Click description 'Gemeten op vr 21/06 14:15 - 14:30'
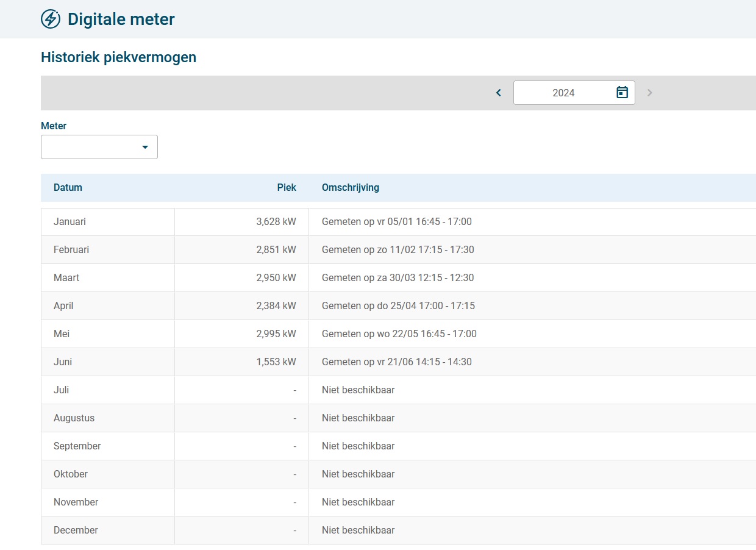756x550 pixels. pyautogui.click(x=397, y=362)
